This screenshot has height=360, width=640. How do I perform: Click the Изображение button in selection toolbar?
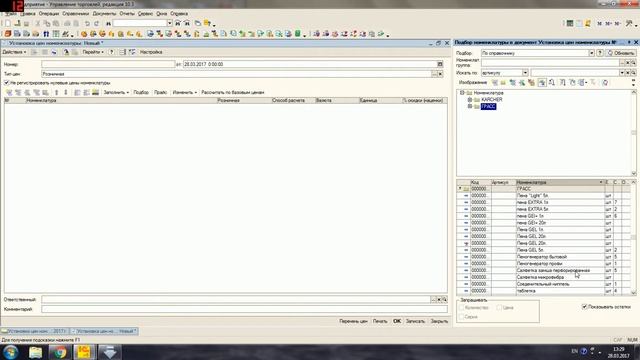(472, 83)
